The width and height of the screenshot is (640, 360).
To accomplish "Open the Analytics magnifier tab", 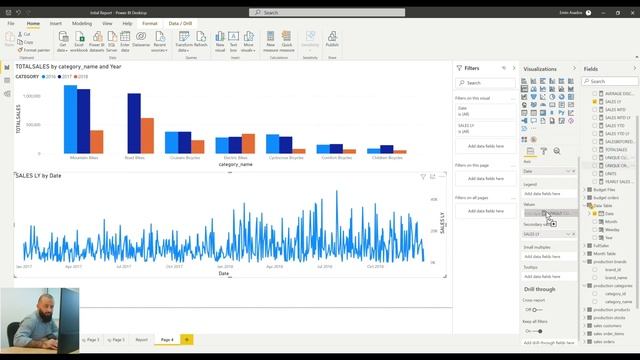I will pos(557,151).
